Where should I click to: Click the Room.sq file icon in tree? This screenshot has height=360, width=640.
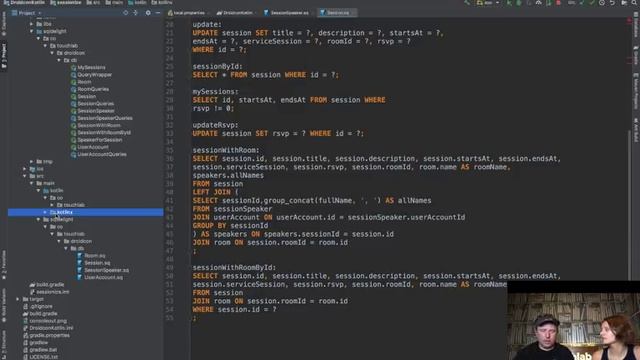pos(80,256)
